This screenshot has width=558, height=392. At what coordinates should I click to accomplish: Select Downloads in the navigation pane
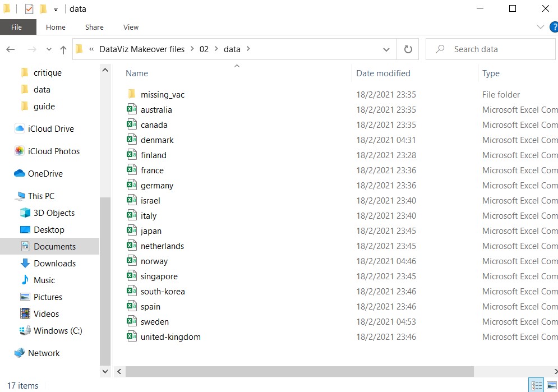[54, 263]
